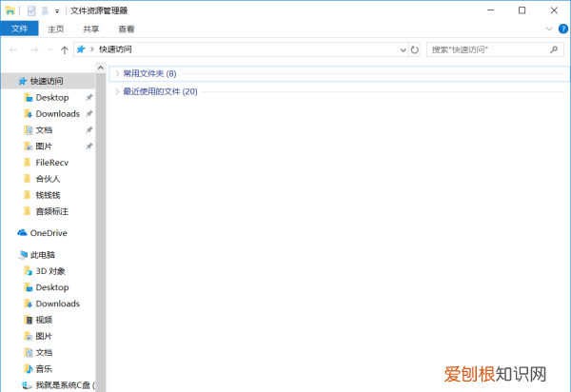Open 图片 under 此电脑
The image size is (571, 392).
pyautogui.click(x=44, y=336)
